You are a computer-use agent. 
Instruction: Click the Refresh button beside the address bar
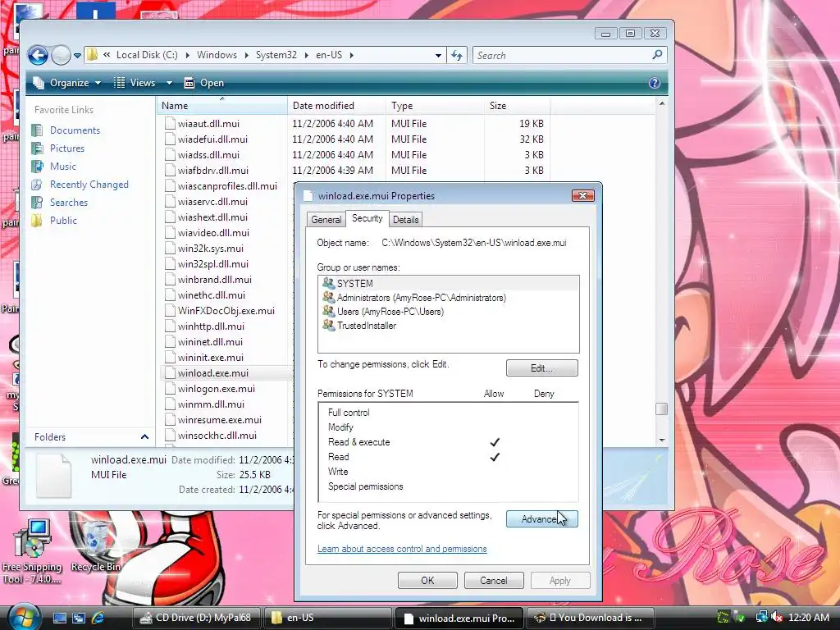(x=457, y=55)
